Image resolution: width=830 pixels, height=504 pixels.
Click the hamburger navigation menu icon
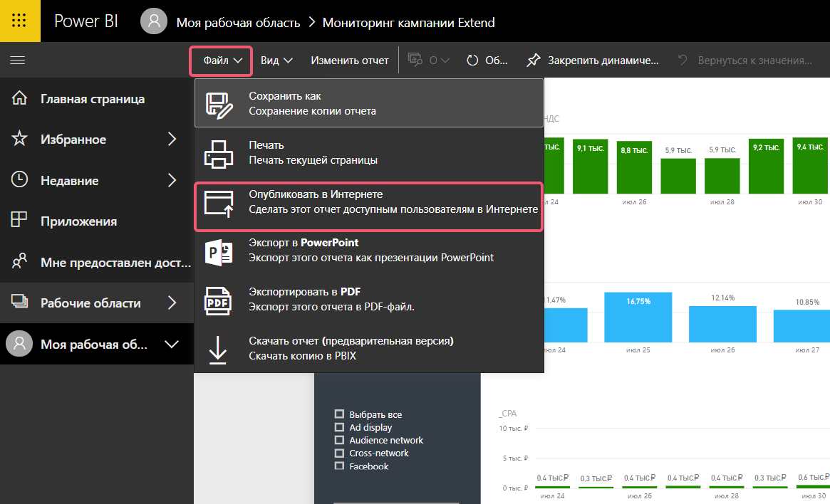pos(18,61)
